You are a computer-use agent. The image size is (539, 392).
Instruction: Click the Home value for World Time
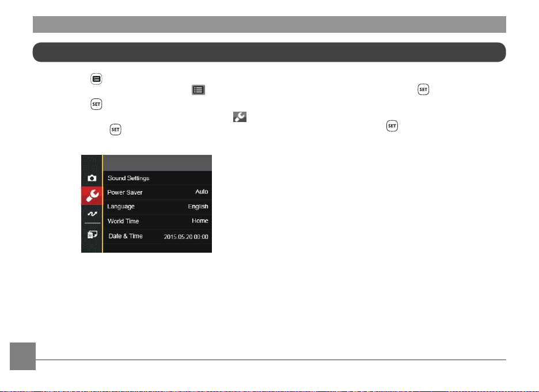200,221
